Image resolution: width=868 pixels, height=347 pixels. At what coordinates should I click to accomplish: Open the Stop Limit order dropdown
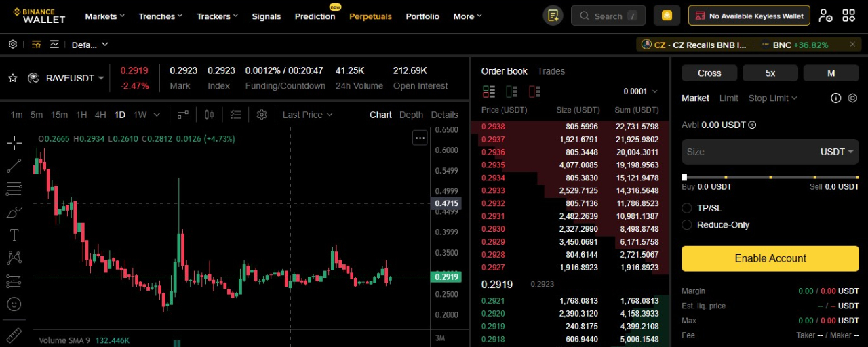point(772,98)
